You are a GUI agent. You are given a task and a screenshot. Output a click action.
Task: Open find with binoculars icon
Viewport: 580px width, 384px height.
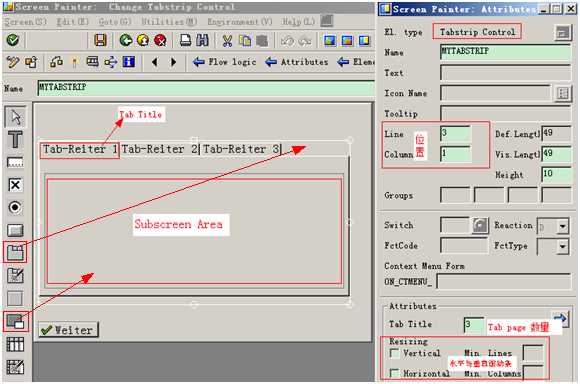pos(202,40)
